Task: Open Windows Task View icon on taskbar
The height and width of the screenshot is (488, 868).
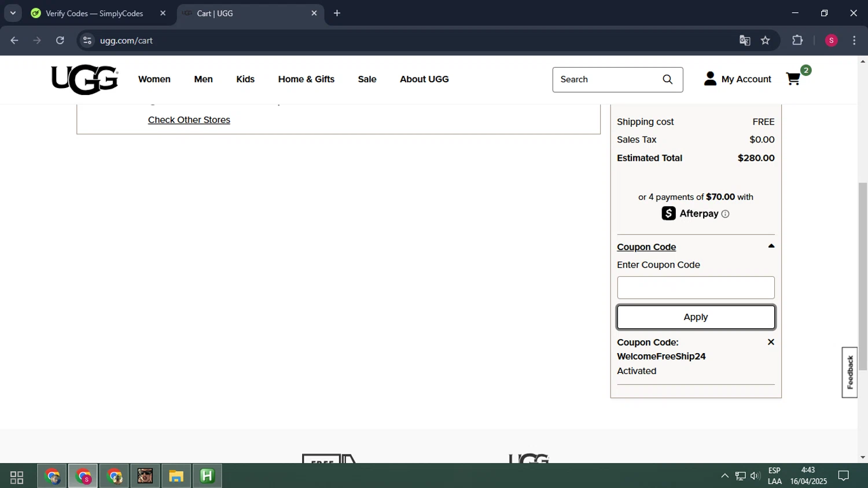Action: click(x=17, y=476)
